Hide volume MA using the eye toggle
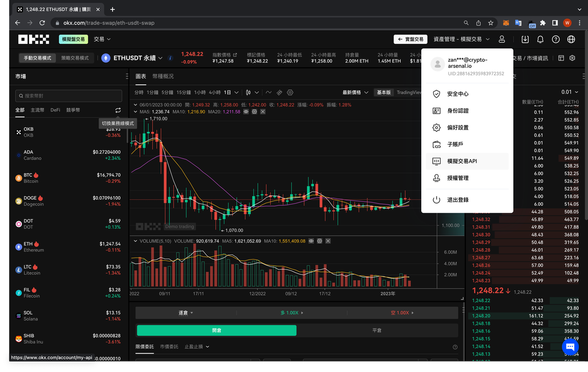 click(x=311, y=241)
